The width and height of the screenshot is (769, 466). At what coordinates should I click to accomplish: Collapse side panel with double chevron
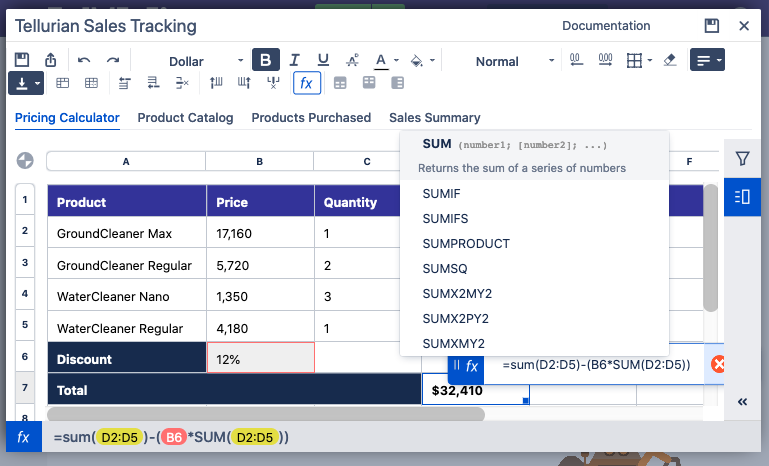click(x=743, y=402)
